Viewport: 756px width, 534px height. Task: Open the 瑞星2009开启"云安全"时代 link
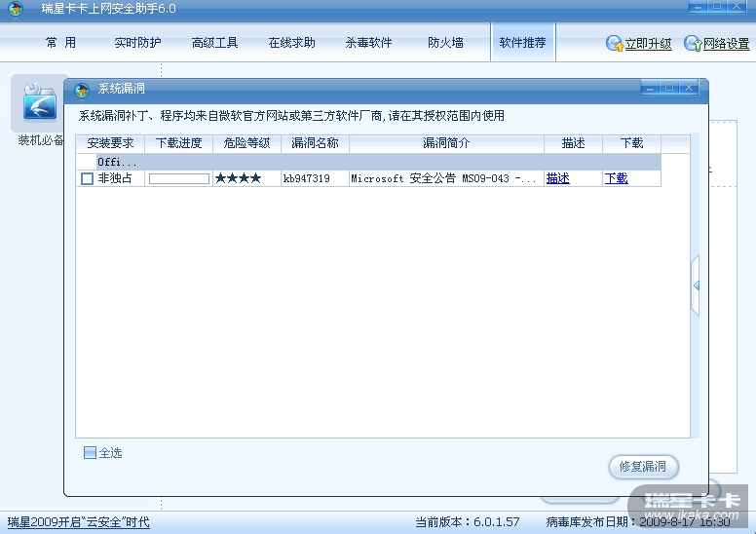pos(79,522)
